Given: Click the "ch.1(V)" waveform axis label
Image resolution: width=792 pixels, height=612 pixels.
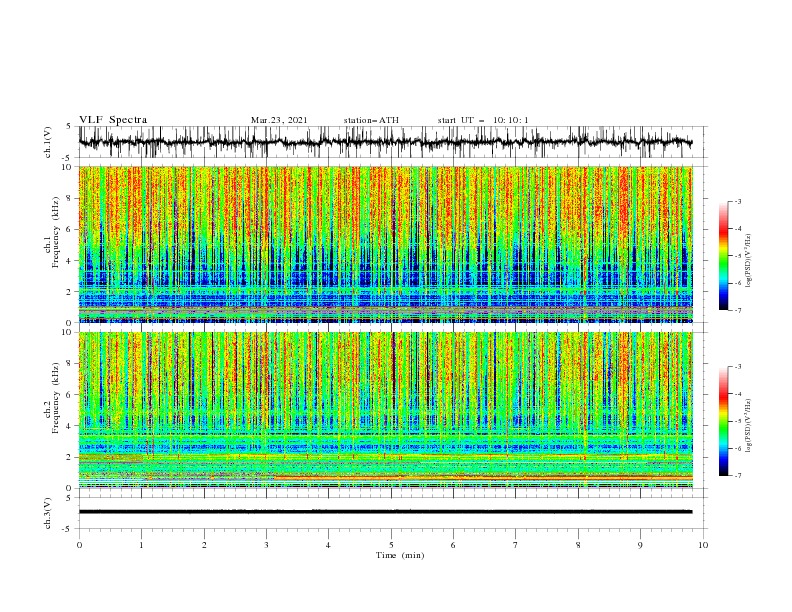Looking at the screenshot, I should [x=48, y=142].
